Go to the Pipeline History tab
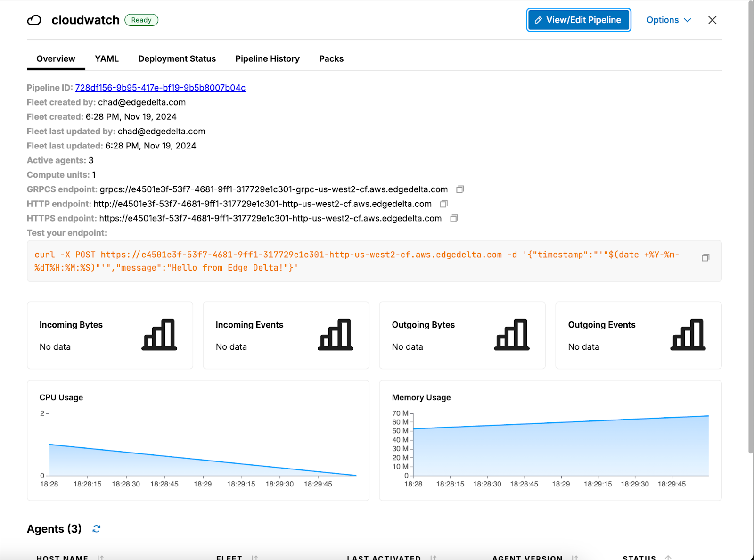 267,59
